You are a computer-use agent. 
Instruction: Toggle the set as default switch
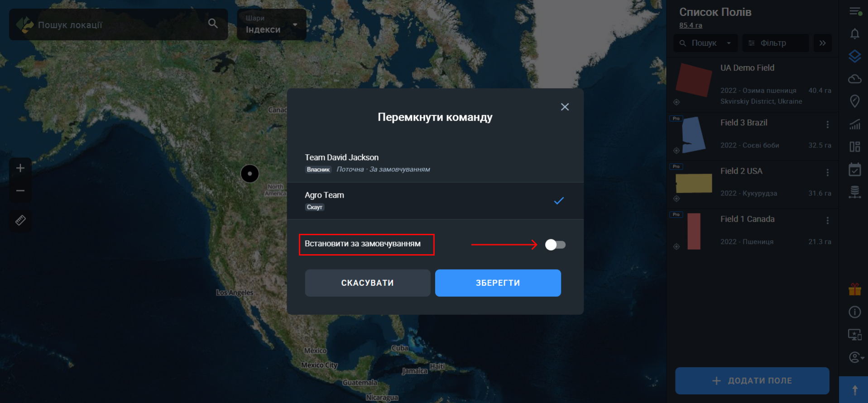pos(555,245)
